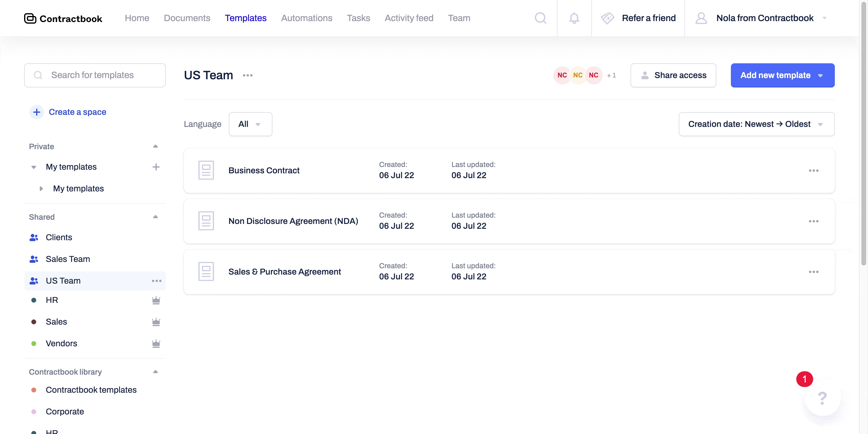Screen dimensions: 868x434
Task: Click the crown icon next to HR
Action: pos(156,300)
